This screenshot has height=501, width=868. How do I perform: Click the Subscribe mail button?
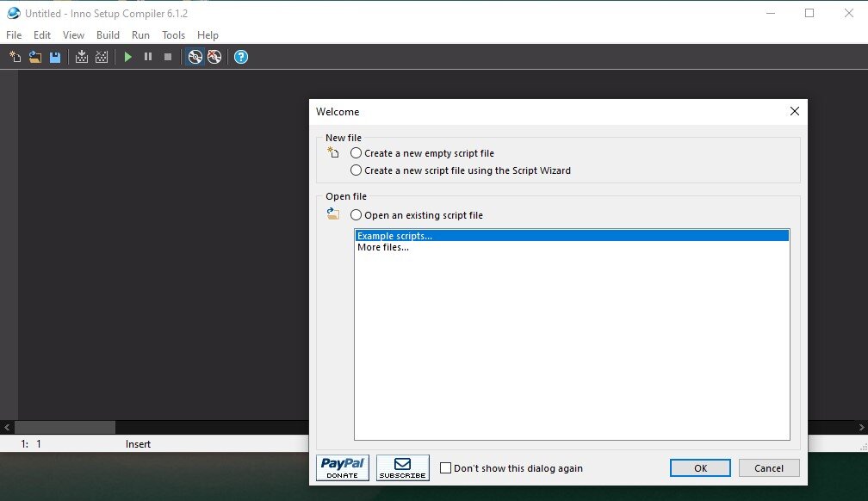coord(402,467)
